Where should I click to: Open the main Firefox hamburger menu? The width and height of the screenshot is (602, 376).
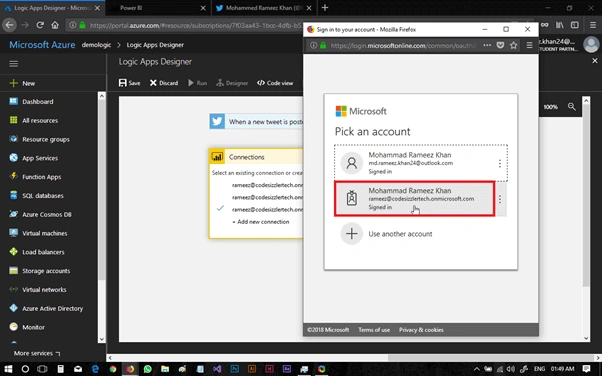tap(593, 25)
